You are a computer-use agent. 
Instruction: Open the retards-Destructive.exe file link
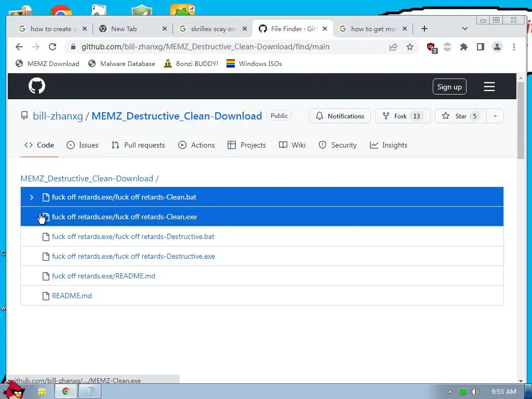coord(134,256)
